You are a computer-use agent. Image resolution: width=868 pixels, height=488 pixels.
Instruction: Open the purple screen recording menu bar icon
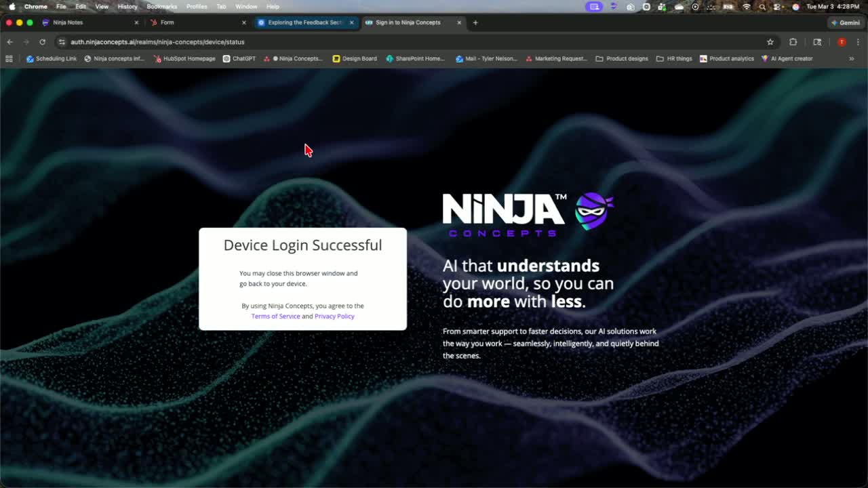pos(595,6)
